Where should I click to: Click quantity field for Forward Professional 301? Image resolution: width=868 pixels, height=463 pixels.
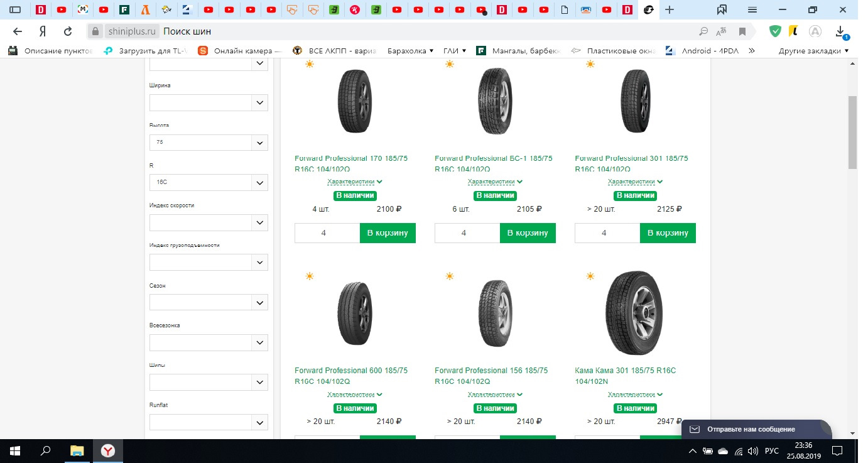tap(607, 232)
